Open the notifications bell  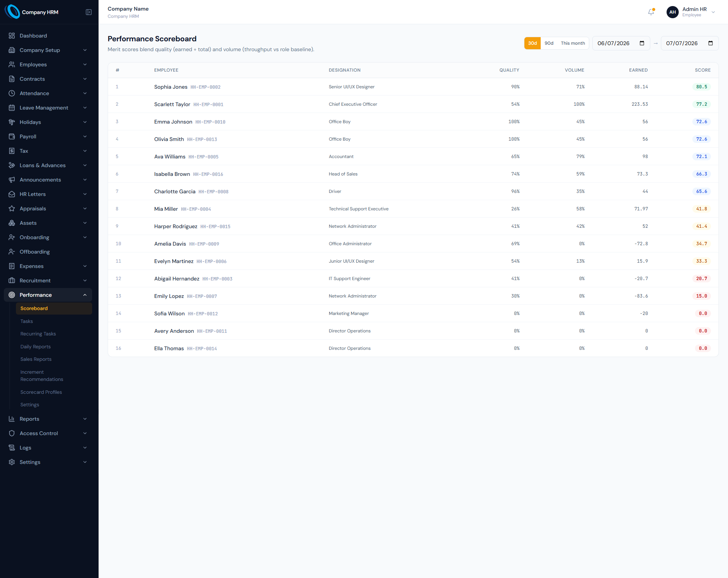tap(651, 12)
